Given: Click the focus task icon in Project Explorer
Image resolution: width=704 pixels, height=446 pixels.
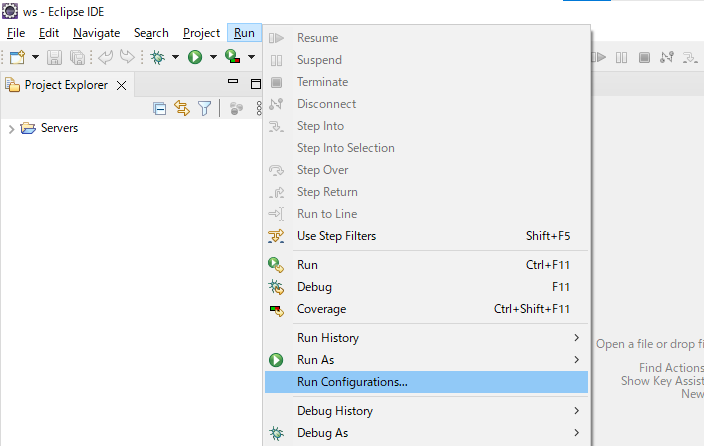Looking at the screenshot, I should 236,108.
